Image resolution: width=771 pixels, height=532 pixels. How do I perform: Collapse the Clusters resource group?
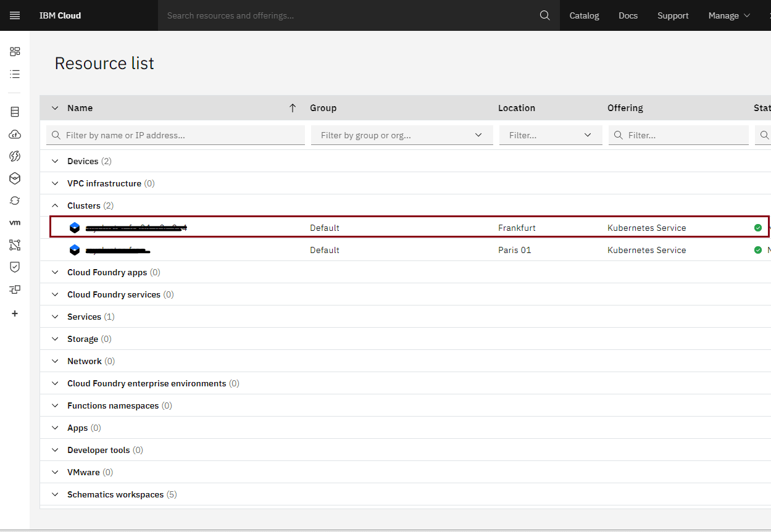pyautogui.click(x=55, y=206)
